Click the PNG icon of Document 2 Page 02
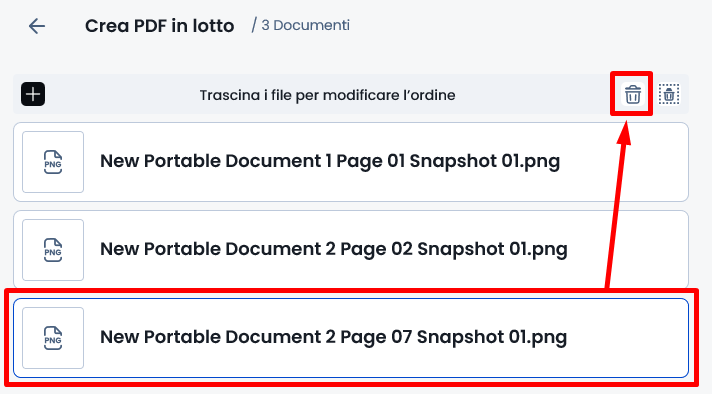The image size is (712, 394). [53, 250]
